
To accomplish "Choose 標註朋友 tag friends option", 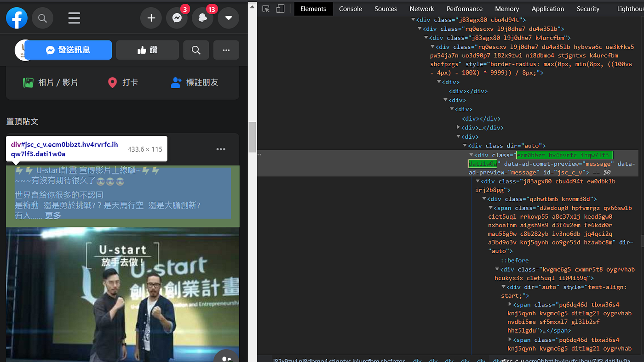I will [x=195, y=83].
